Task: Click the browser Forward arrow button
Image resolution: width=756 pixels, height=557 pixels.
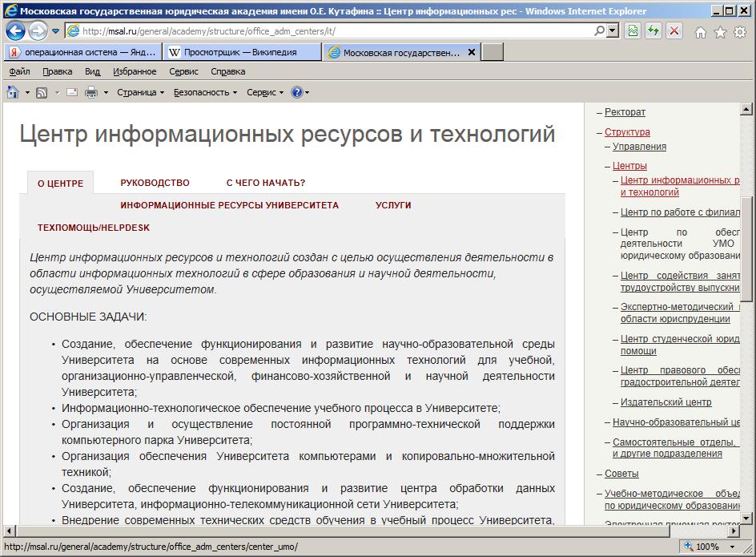Action: click(x=38, y=31)
